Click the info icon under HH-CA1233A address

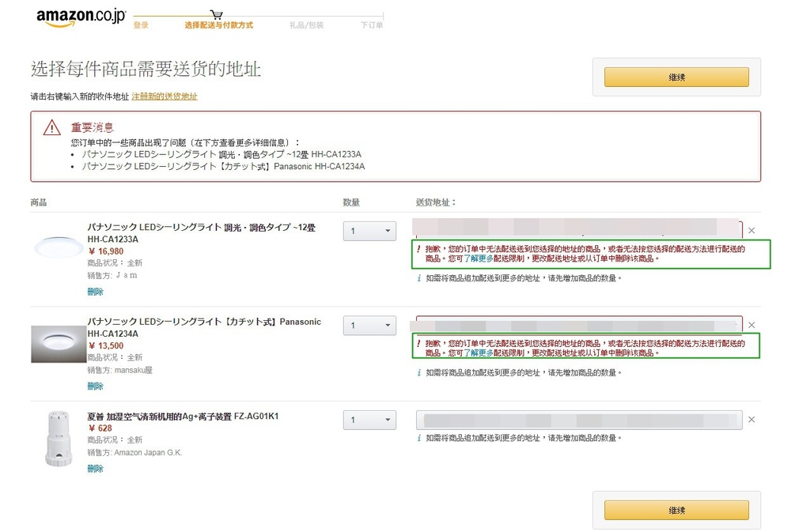pyautogui.click(x=419, y=278)
